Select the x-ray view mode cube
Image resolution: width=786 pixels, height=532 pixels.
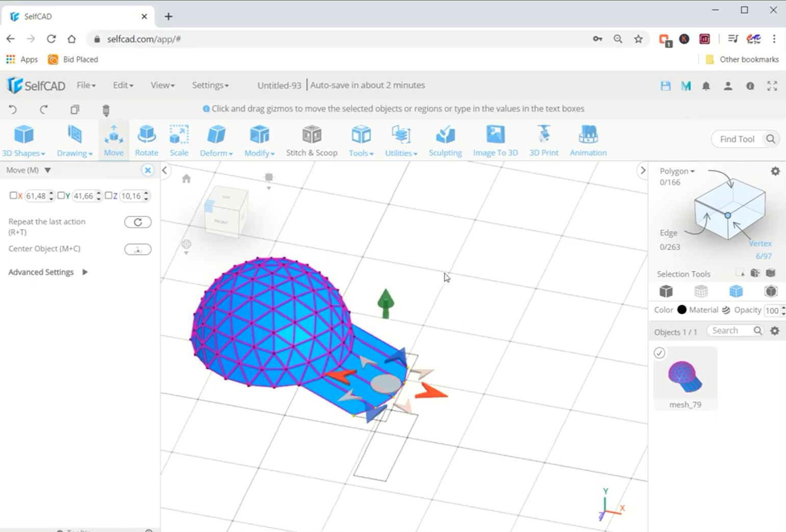click(771, 291)
